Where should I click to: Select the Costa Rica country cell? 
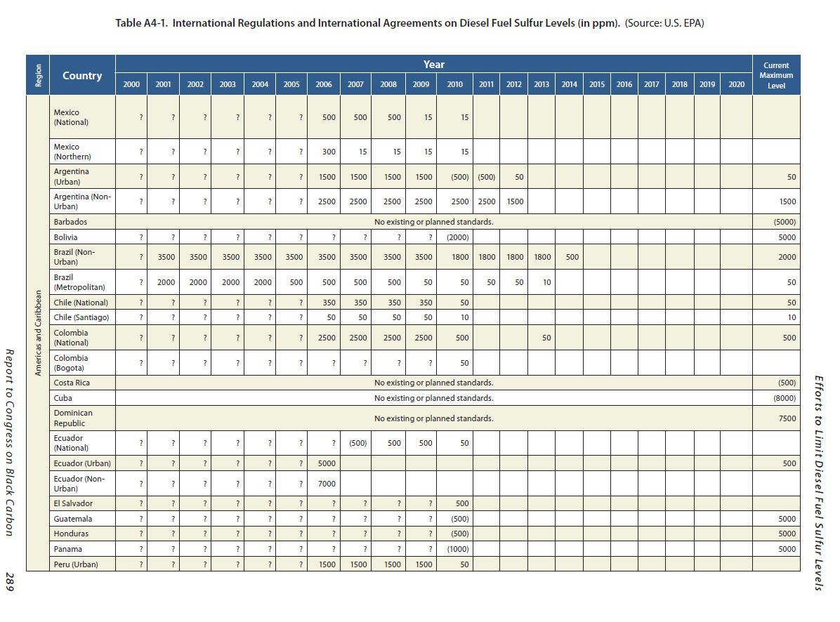coord(72,383)
